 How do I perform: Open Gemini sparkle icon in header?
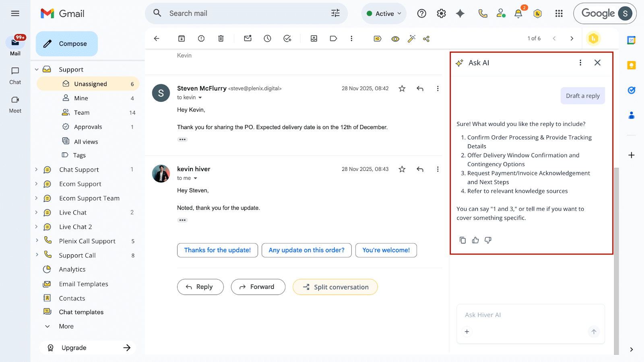click(460, 14)
